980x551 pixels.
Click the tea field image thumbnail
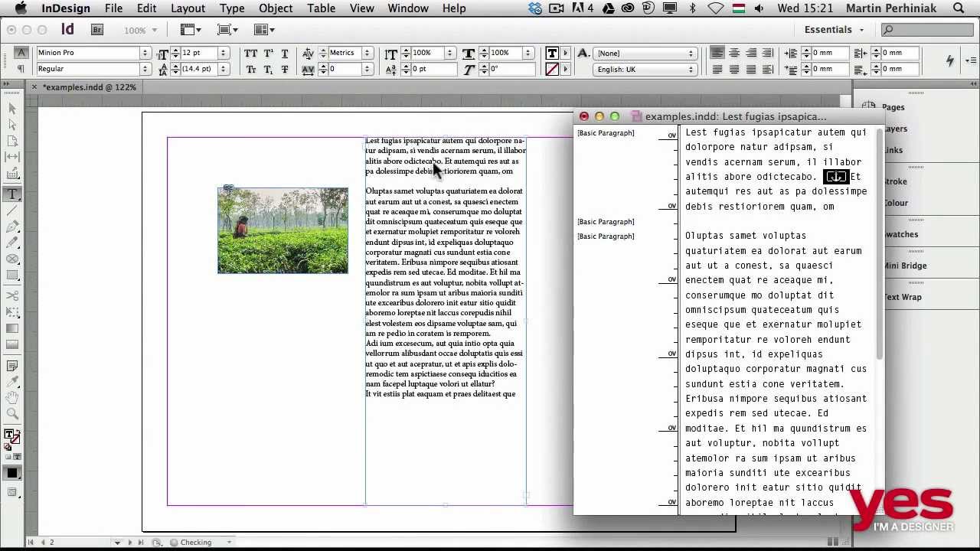[283, 230]
